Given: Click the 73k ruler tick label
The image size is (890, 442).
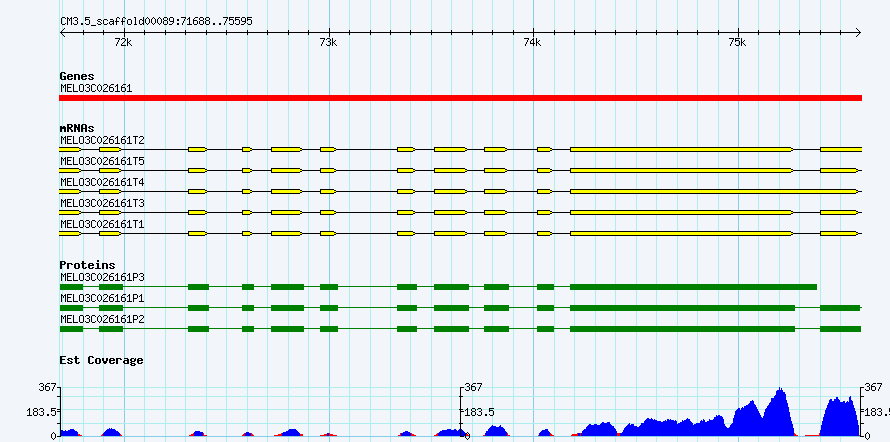Looking at the screenshot, I should (328, 42).
